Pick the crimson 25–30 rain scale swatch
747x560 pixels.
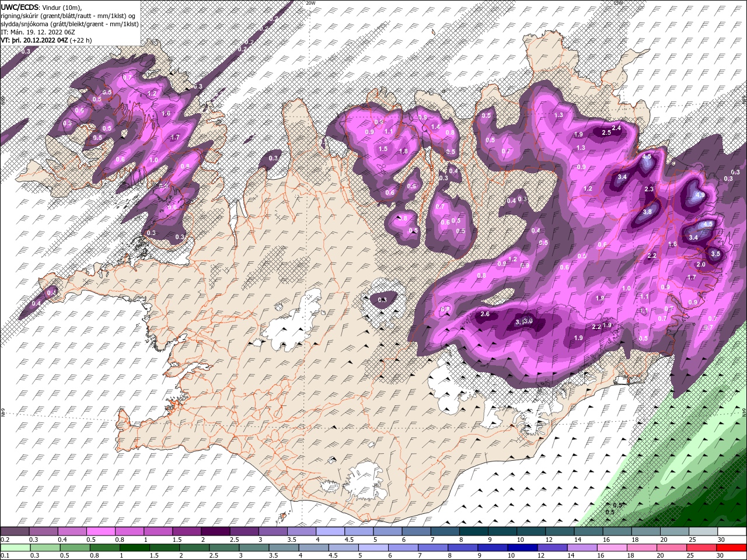701,548
